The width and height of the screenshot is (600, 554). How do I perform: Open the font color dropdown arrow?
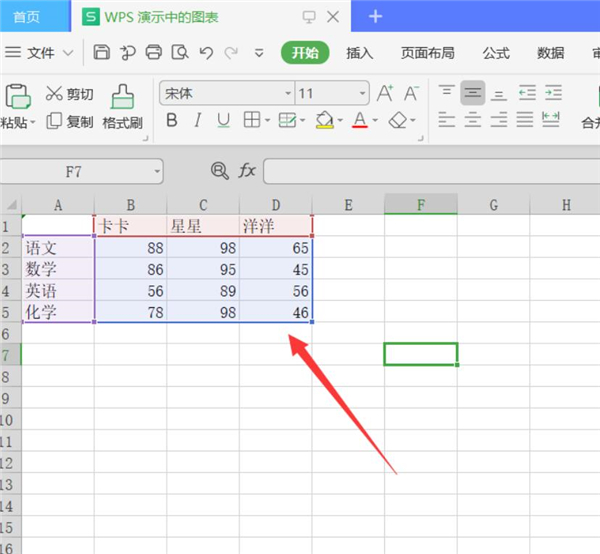point(375,121)
